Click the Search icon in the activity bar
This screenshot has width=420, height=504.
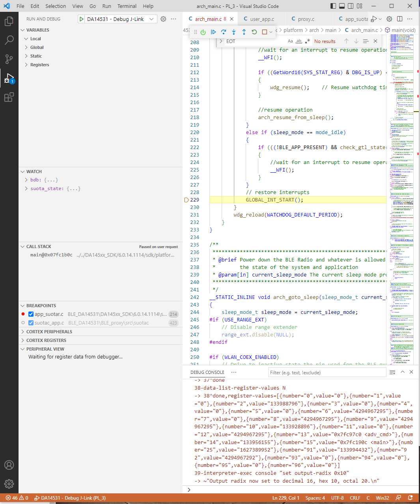click(x=9, y=38)
